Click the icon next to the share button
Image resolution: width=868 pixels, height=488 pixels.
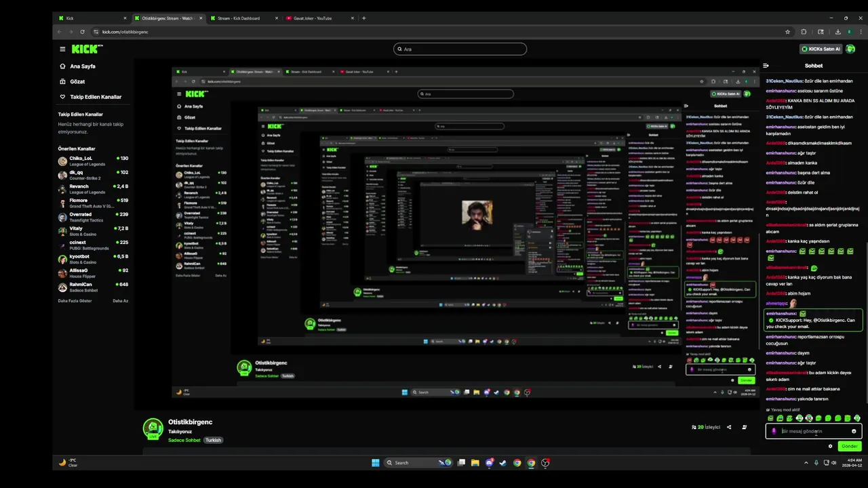[x=745, y=427]
